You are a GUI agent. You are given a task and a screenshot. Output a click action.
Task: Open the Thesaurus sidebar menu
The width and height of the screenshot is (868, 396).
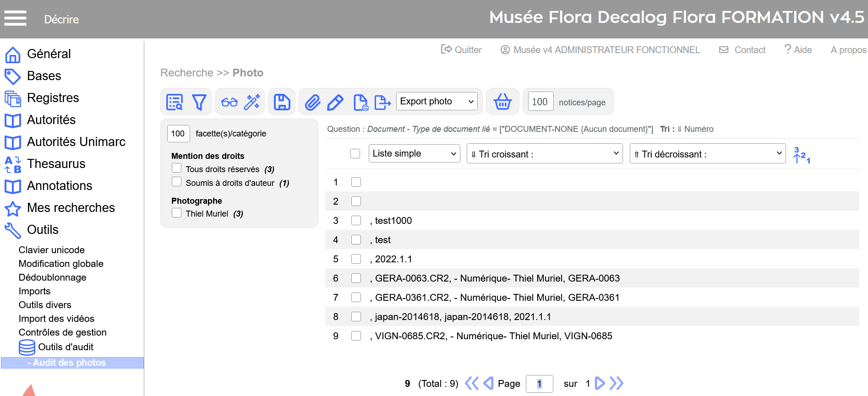56,164
